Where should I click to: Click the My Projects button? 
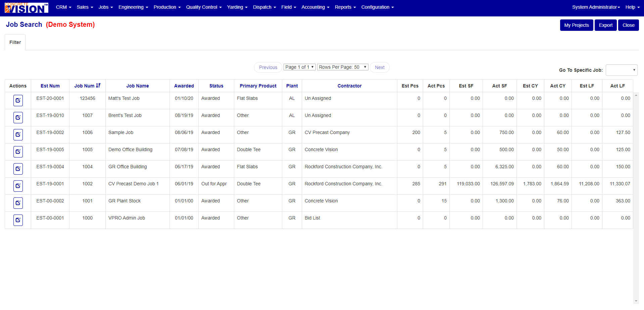577,25
